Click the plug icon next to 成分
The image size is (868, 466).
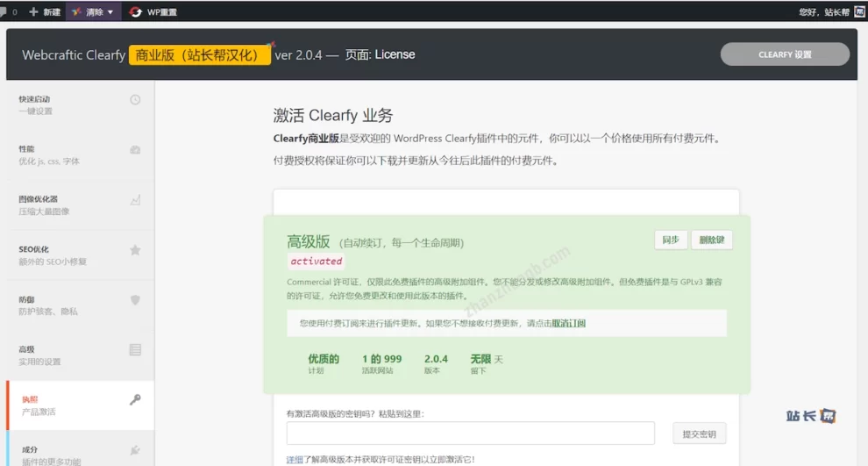pos(135,450)
